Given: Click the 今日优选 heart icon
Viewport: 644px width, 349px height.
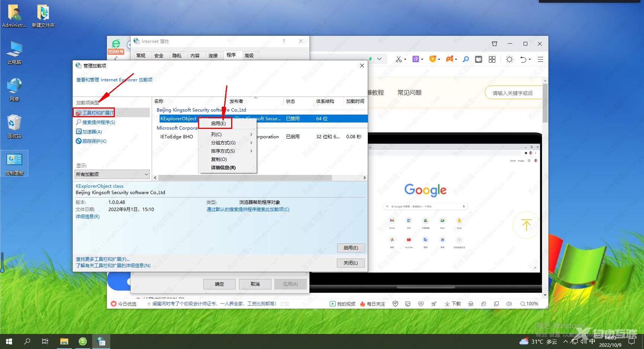Looking at the screenshot, I should [123, 304].
